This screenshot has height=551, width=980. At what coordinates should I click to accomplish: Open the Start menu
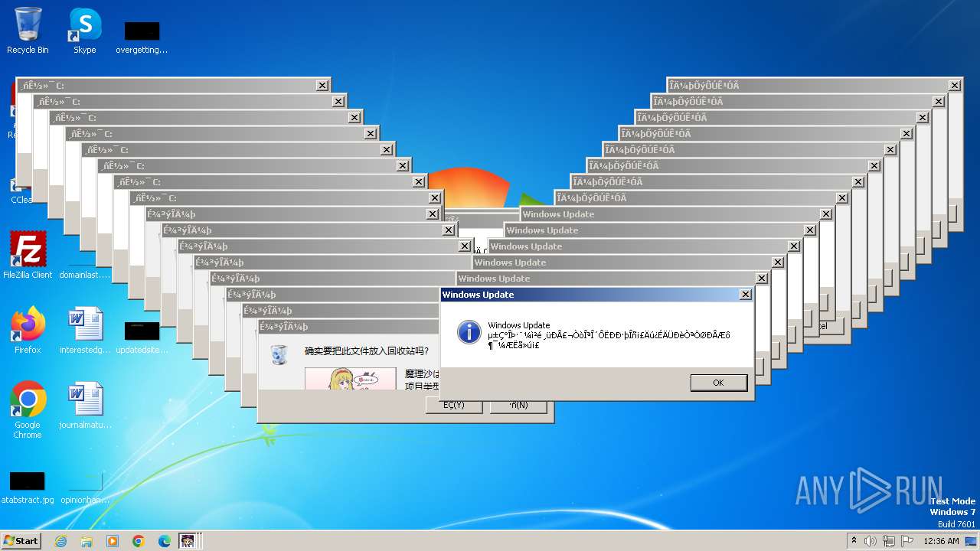(21, 540)
